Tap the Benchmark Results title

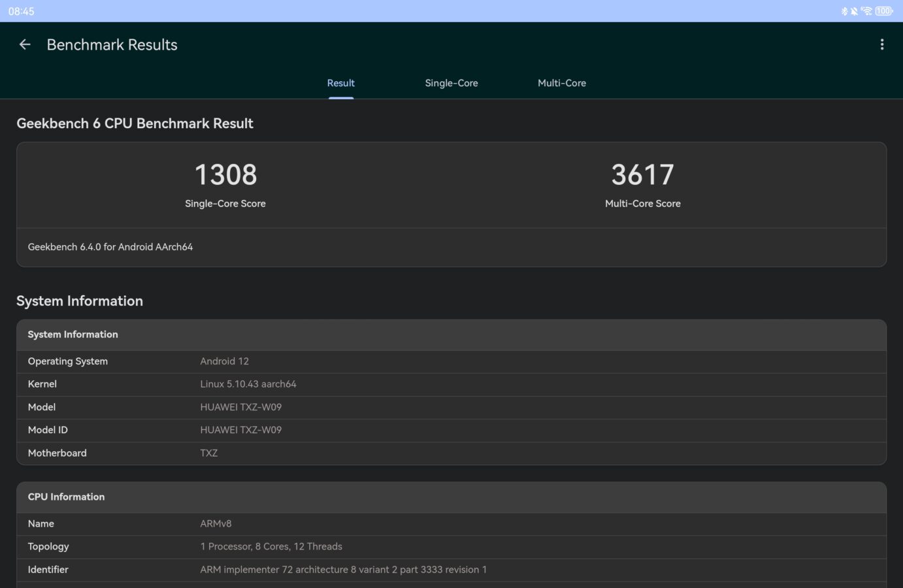tap(112, 44)
